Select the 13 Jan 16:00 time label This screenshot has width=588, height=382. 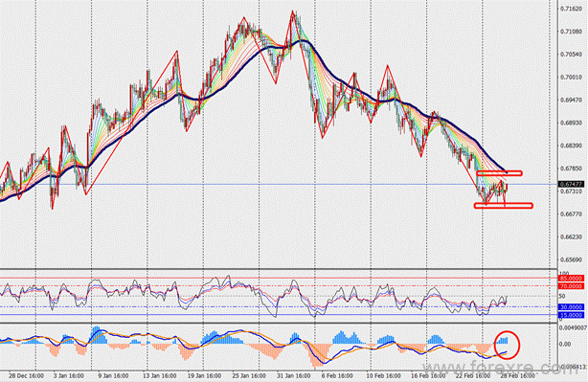[x=159, y=375]
